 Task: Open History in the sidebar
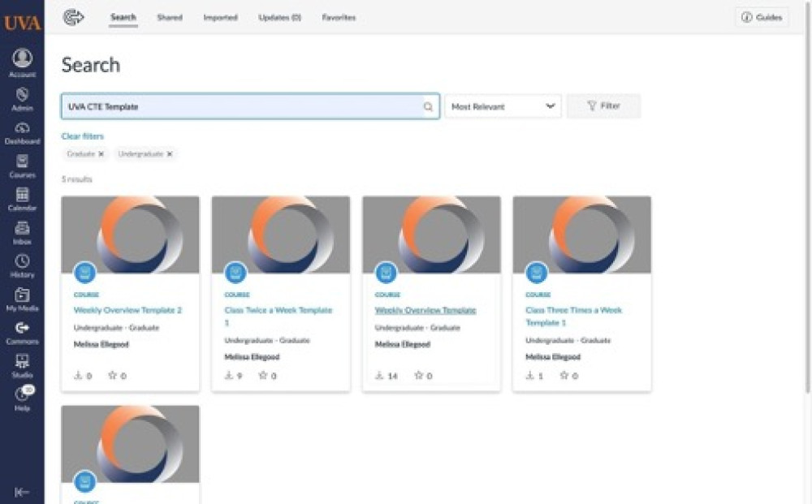22,266
